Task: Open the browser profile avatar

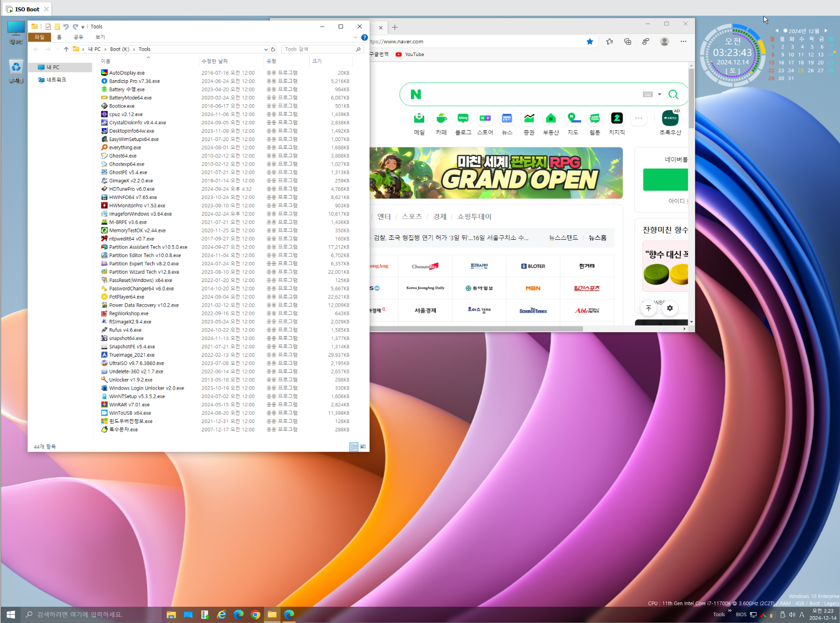Action: [665, 41]
